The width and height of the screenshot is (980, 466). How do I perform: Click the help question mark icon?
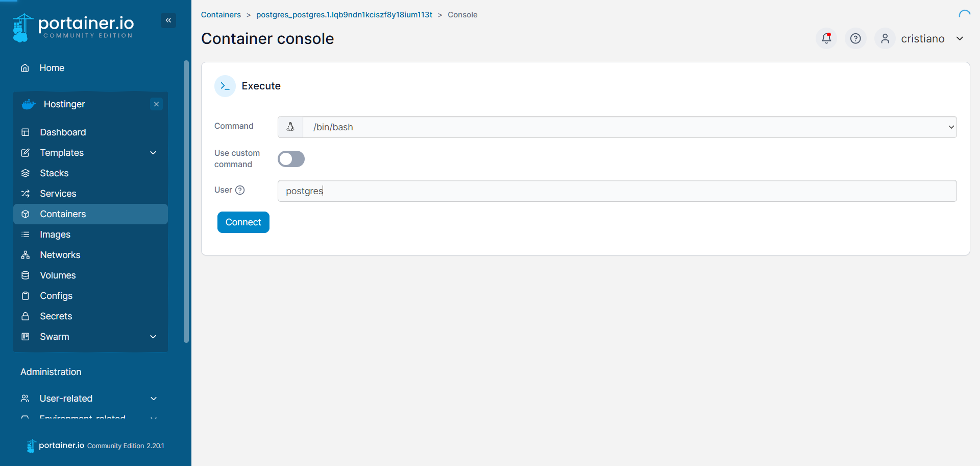[x=855, y=38]
